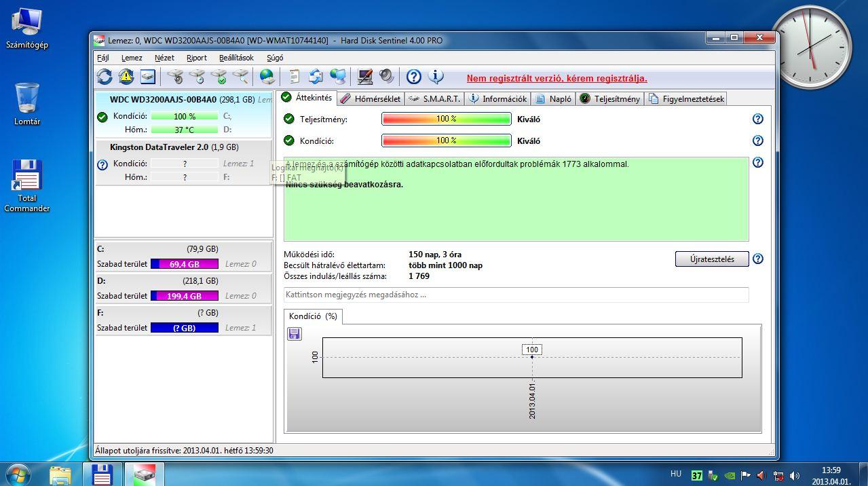Select the Kingston DataTraveler 2.0 disk entry

(x=183, y=162)
